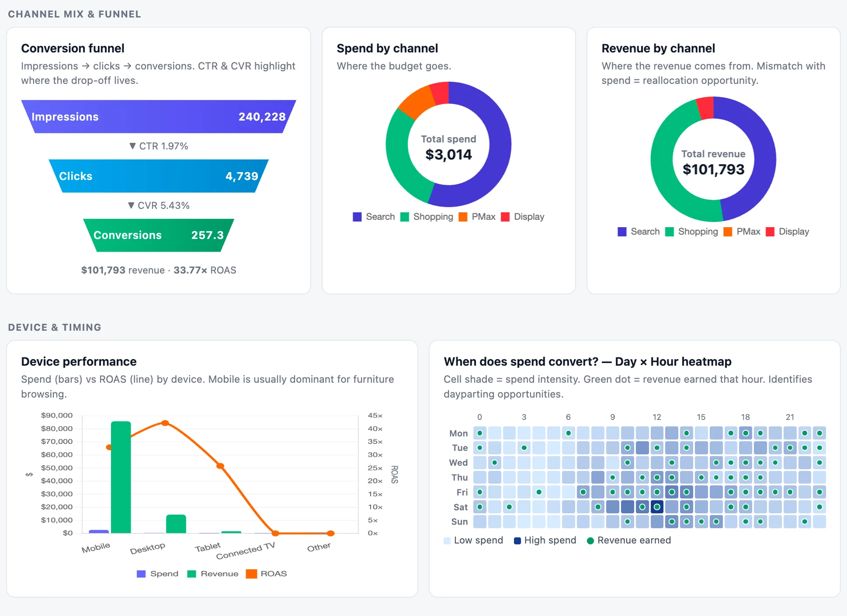Image resolution: width=847 pixels, height=616 pixels.
Task: Click the Connected TV x-axis label
Action: [245, 551]
